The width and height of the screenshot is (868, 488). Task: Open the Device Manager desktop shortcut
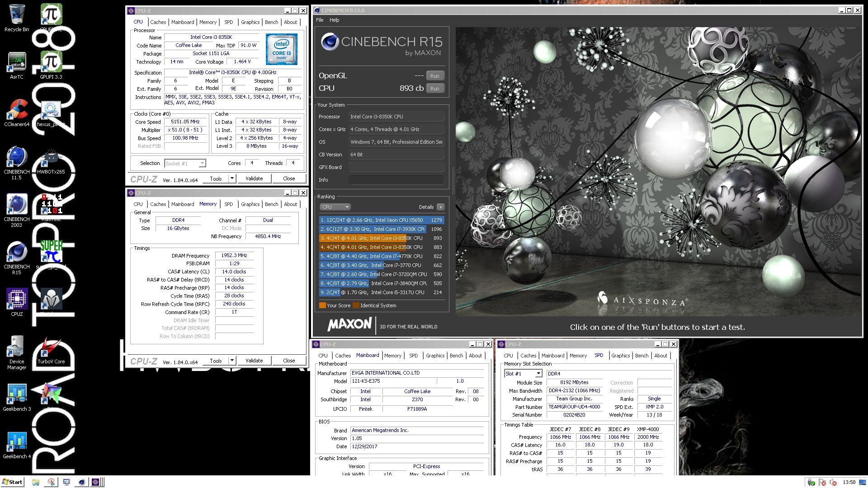pyautogui.click(x=17, y=352)
